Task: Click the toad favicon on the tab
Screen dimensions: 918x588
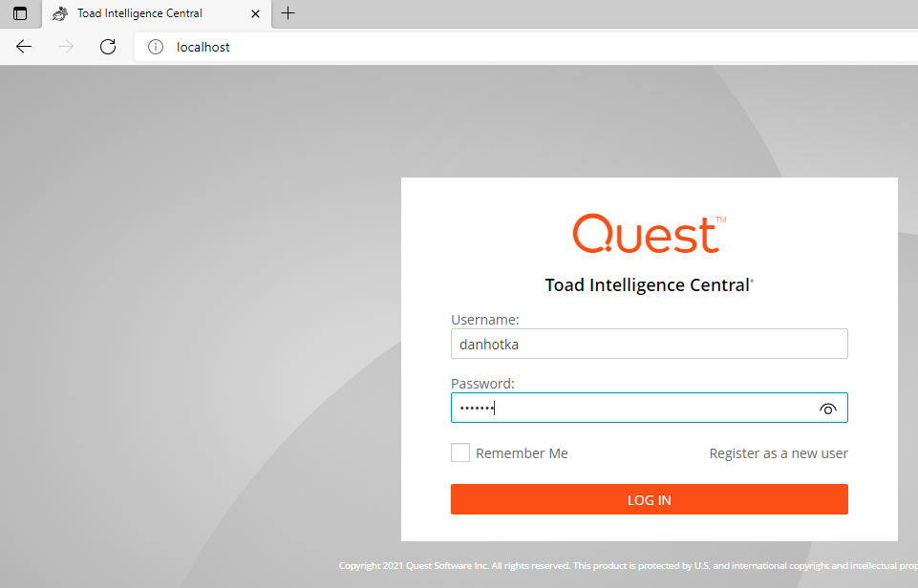Action: tap(60, 13)
